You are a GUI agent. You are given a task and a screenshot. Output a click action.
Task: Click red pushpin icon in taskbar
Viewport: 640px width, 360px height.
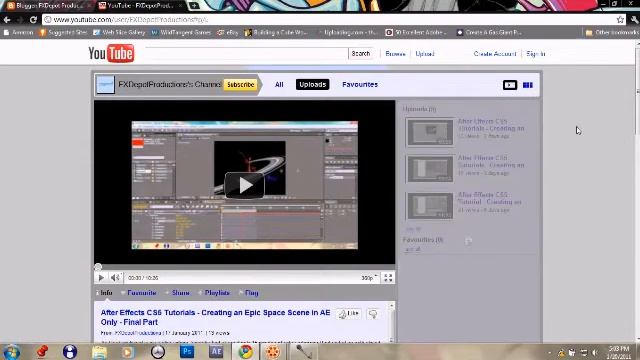(x=42, y=351)
